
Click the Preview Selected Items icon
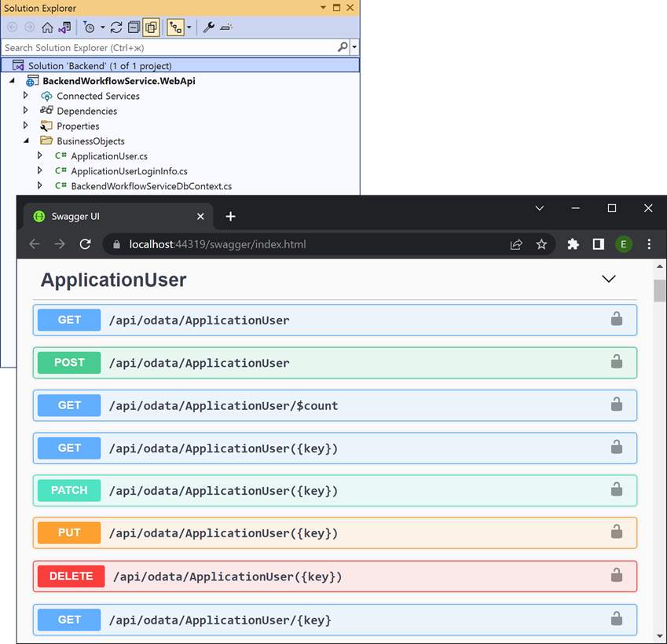[226, 27]
